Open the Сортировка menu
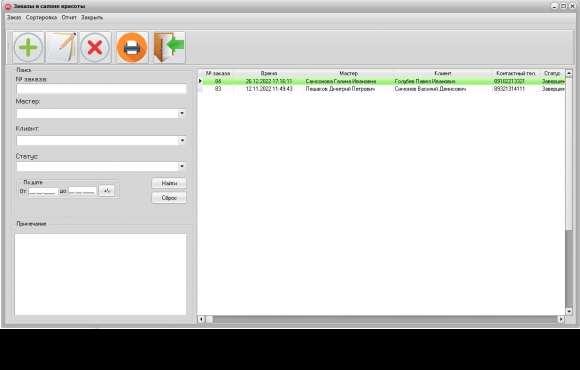This screenshot has height=370, width=580. pyautogui.click(x=41, y=17)
